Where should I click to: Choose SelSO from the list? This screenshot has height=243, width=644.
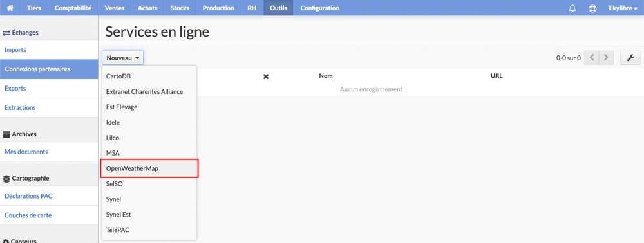coord(149,184)
